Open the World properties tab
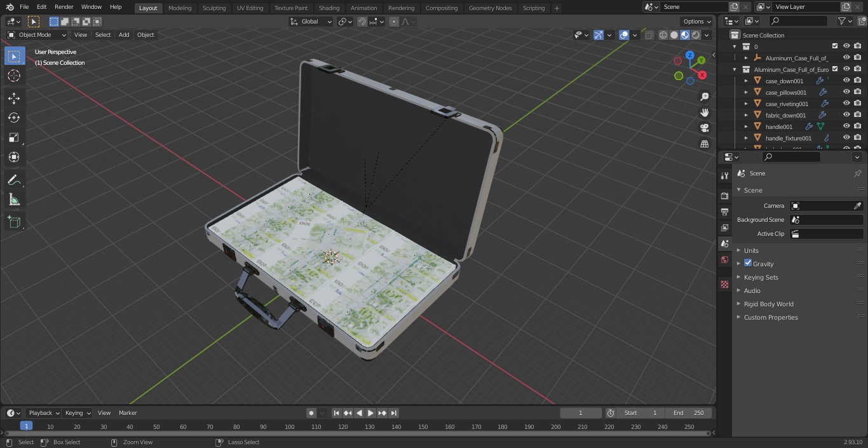This screenshot has width=868, height=448. [724, 259]
